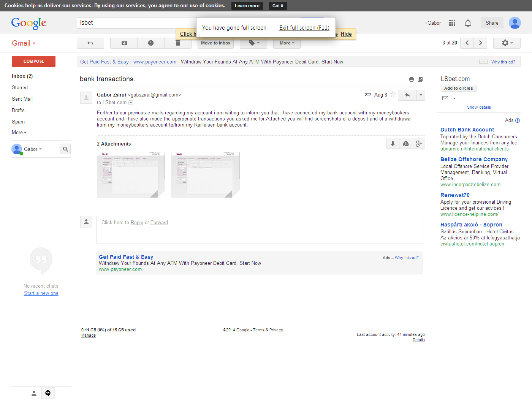The image size is (532, 399).
Task: Open the second attachment thumbnail
Action: 206,175
